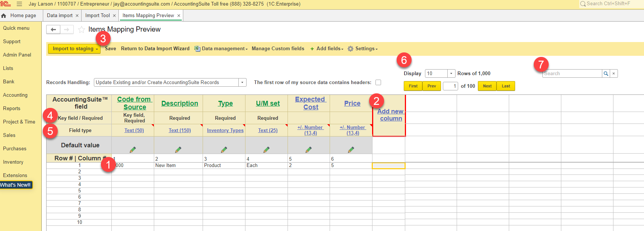
Task: Open Admin Panel in sidebar
Action: click(17, 55)
